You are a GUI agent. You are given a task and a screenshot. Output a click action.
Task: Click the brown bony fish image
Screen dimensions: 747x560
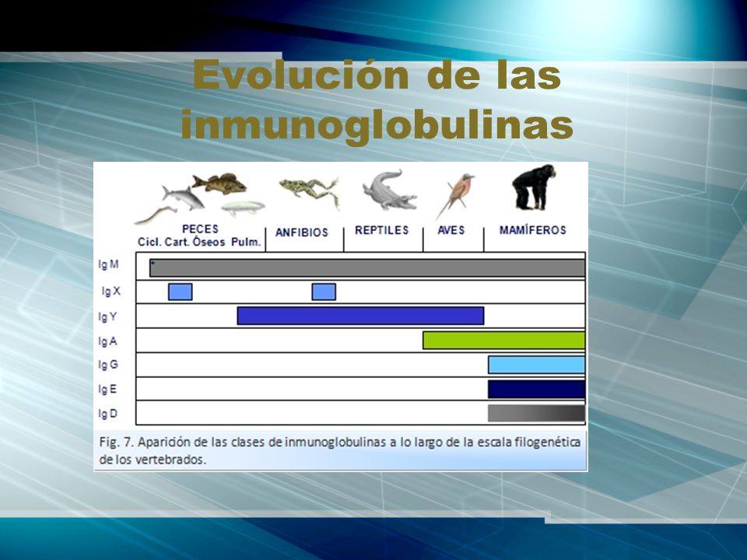pyautogui.click(x=219, y=184)
